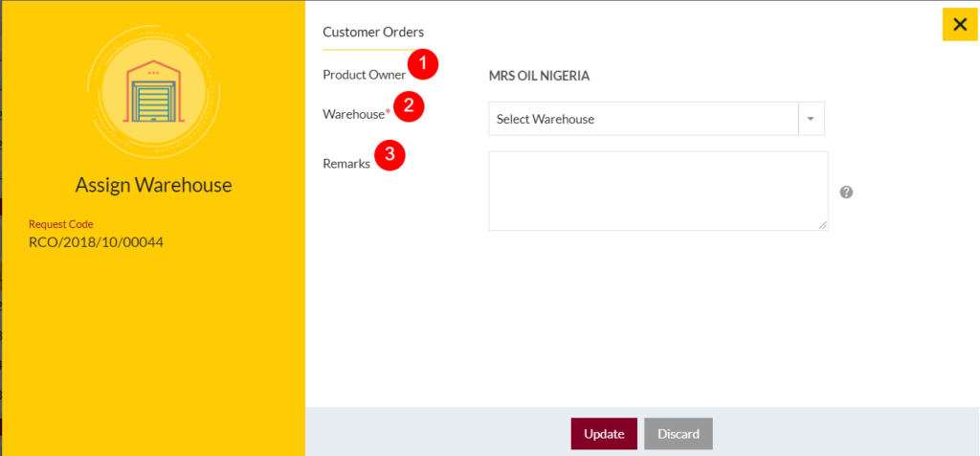Click the Product Owner label
The height and width of the screenshot is (456, 980).
tap(364, 75)
